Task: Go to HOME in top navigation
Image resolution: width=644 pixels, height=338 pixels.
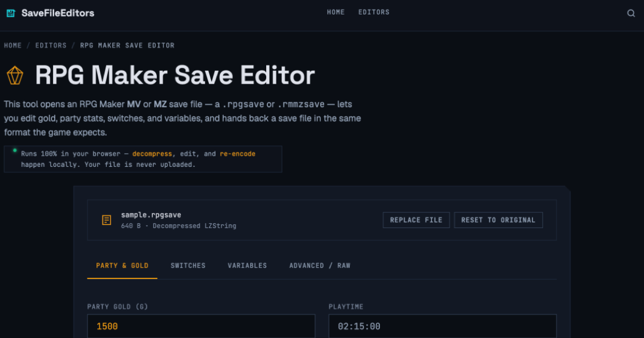Action: pyautogui.click(x=336, y=12)
